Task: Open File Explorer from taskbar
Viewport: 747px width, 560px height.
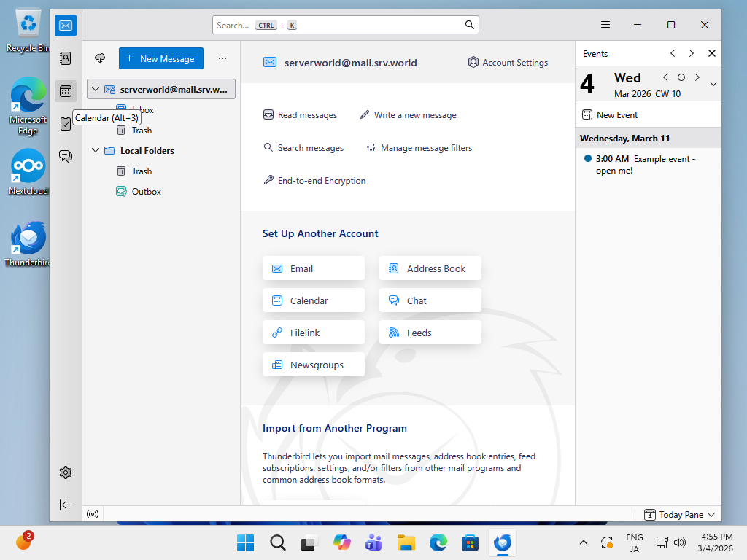Action: (406, 542)
